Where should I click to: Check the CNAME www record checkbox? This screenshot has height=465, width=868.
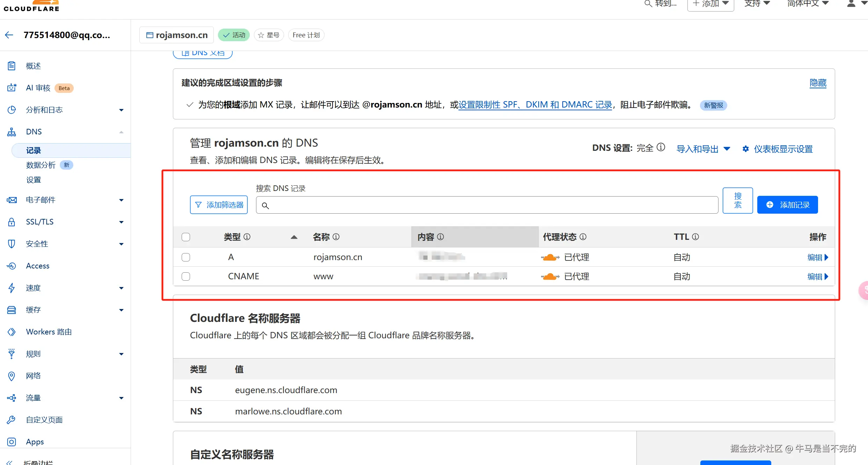[186, 276]
